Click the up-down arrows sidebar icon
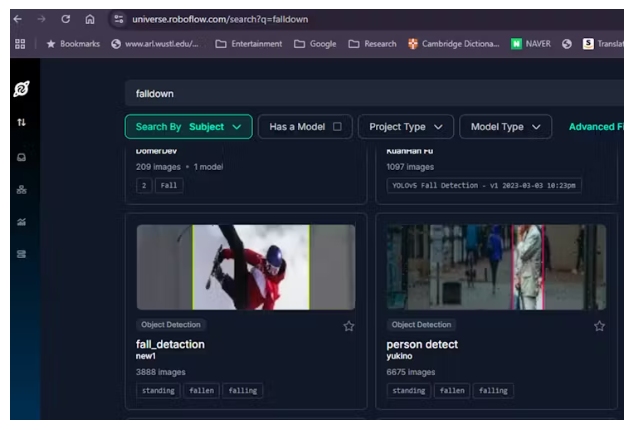This screenshot has width=634, height=430. coord(21,122)
